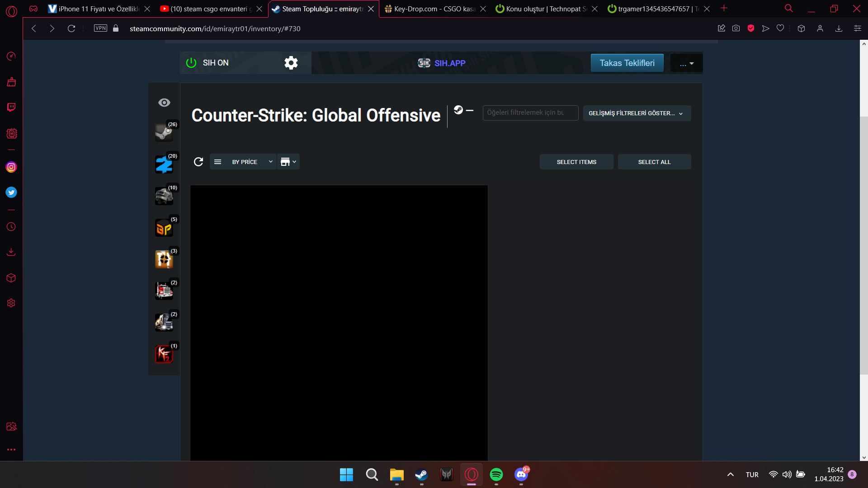
Task: Toggle the eye visibility icon in sidebar
Action: click(x=164, y=103)
